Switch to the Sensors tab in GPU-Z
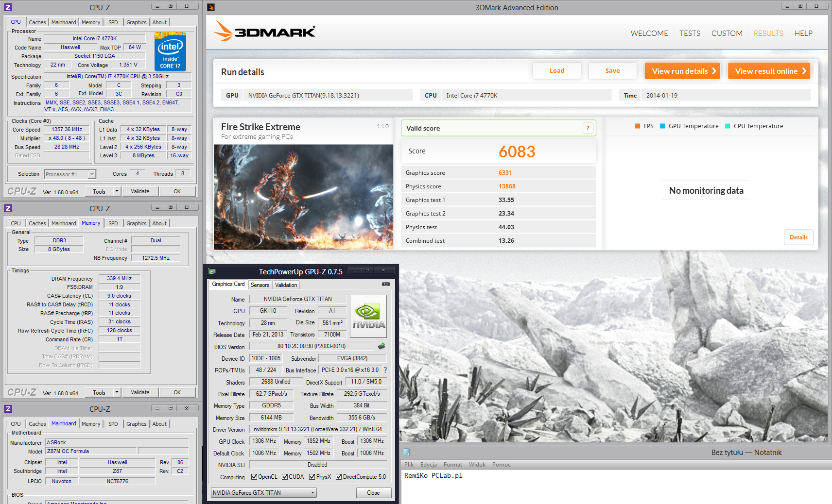 point(260,285)
